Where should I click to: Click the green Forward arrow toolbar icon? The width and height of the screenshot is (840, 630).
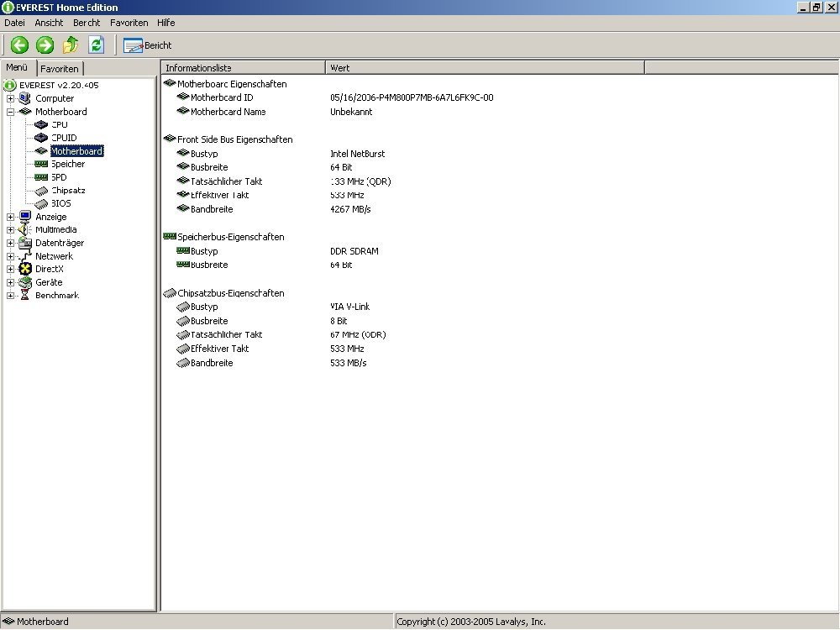(x=45, y=45)
